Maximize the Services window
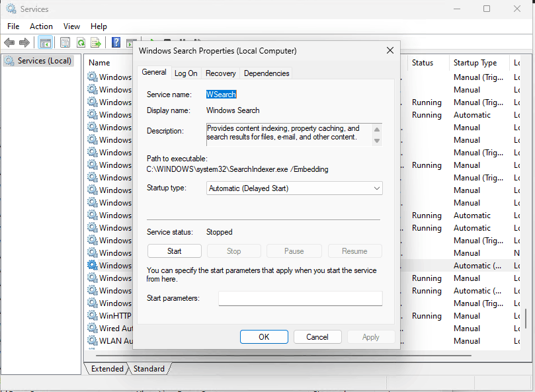 pyautogui.click(x=487, y=9)
